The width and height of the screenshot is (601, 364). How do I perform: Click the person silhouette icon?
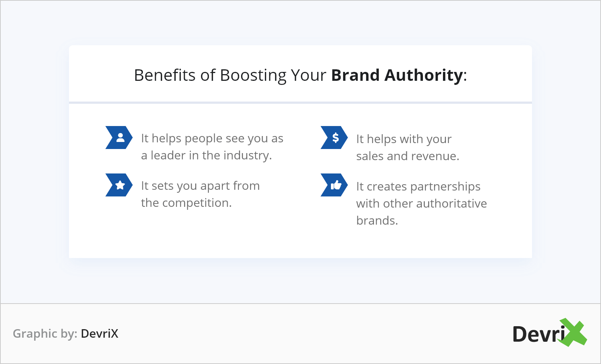tap(120, 138)
